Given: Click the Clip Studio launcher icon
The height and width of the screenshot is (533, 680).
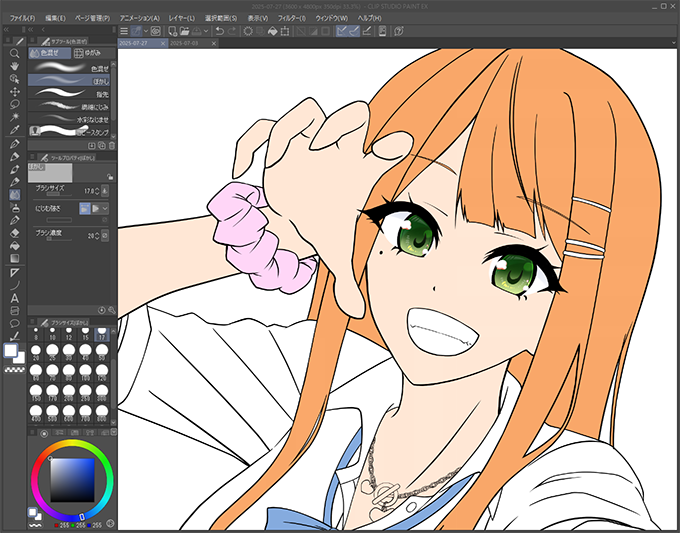Looking at the screenshot, I should click(156, 31).
